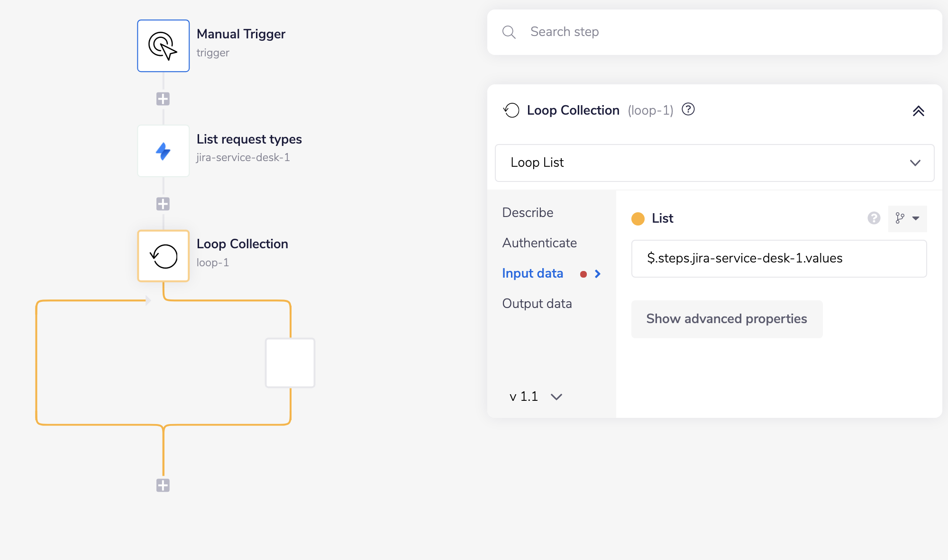Viewport: 948px width, 560px height.
Task: Collapse the panel using the double-chevron icon
Action: pos(919,111)
